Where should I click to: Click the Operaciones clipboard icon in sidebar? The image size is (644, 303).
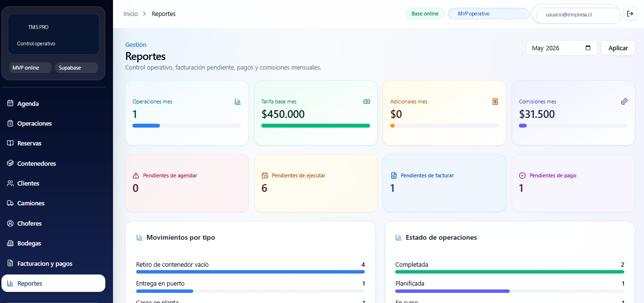pos(10,123)
